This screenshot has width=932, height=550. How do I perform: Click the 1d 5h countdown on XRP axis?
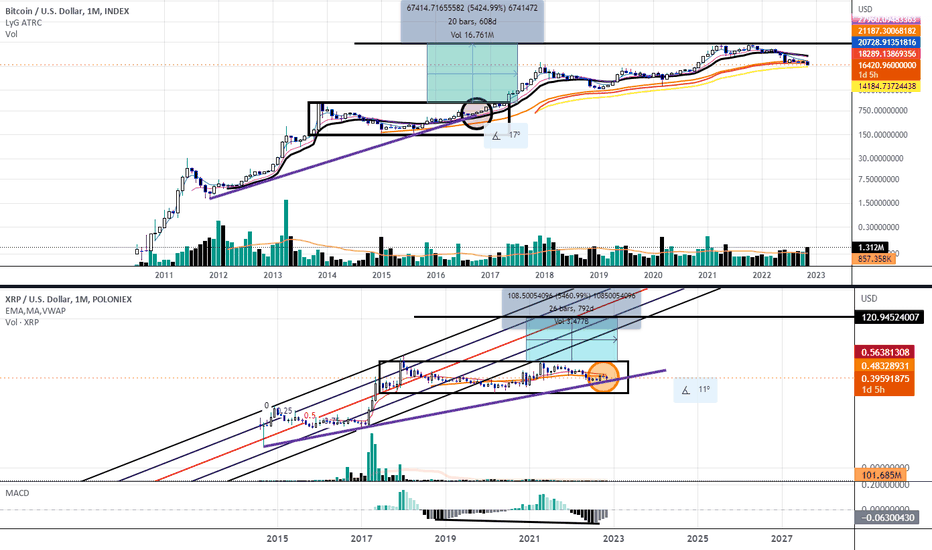tap(873, 389)
